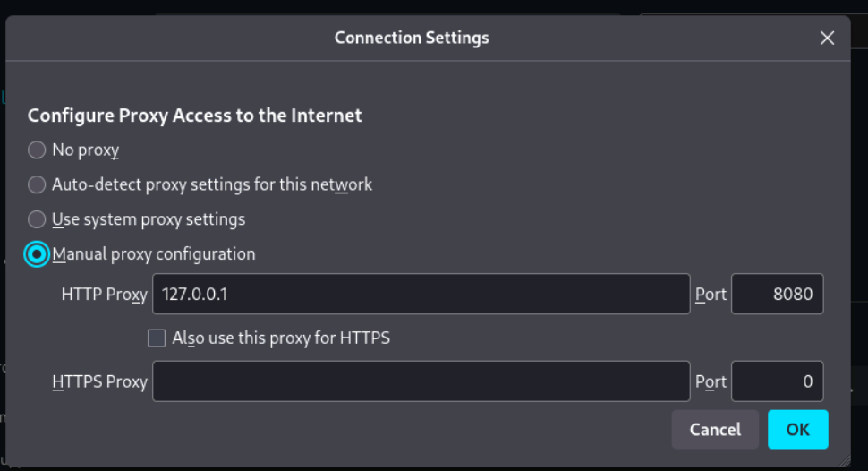Click the Connection Settings dialog title

pyautogui.click(x=412, y=38)
